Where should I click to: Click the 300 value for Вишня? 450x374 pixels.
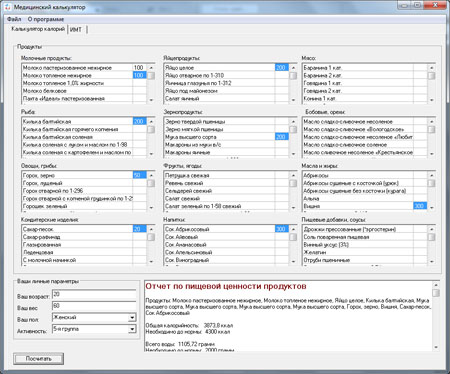[420, 206]
